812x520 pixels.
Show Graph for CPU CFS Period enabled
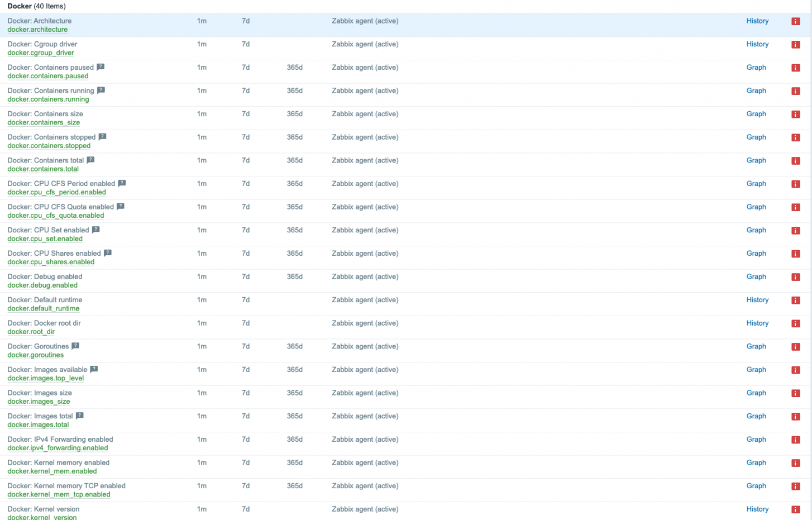[756, 184]
